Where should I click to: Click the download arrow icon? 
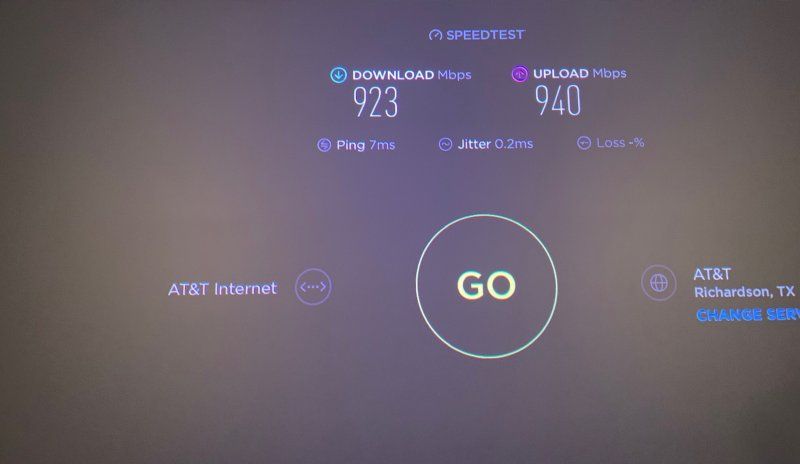[338, 75]
